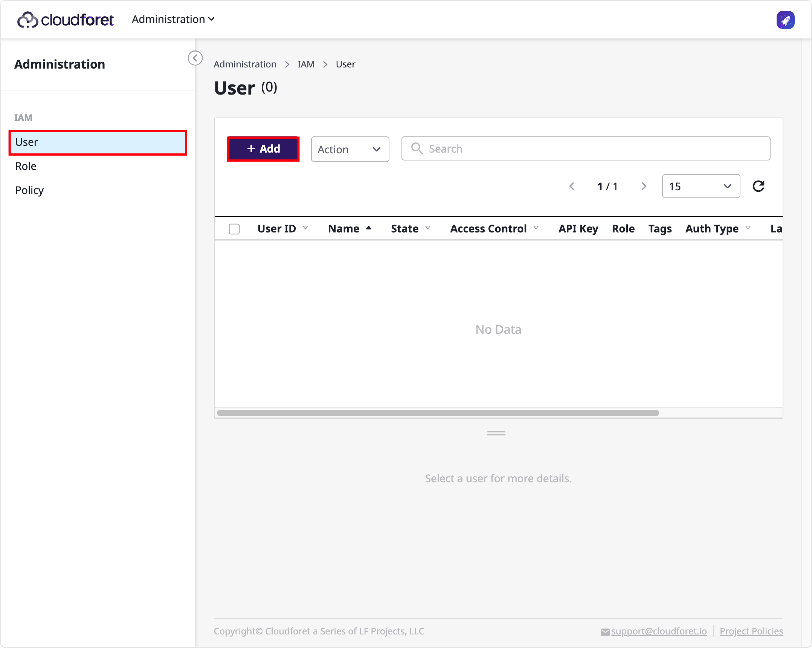Click the Cloudforet logo

point(66,20)
